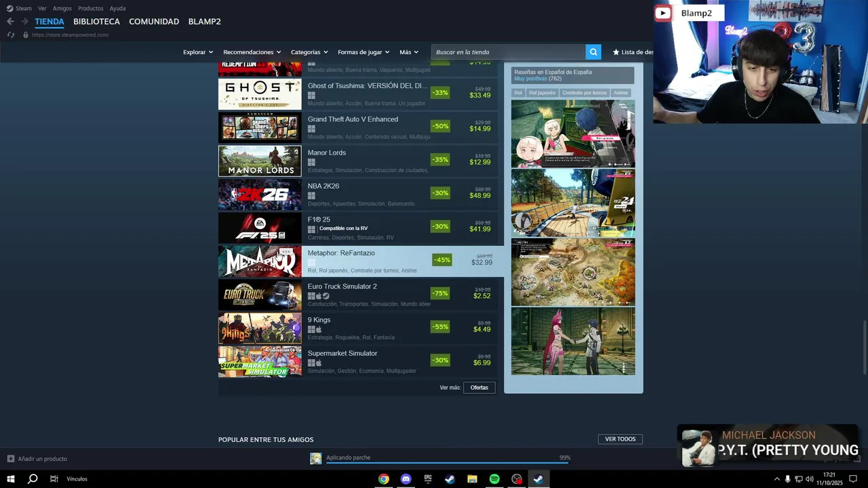Click the Rol japonés tag

coord(542,93)
